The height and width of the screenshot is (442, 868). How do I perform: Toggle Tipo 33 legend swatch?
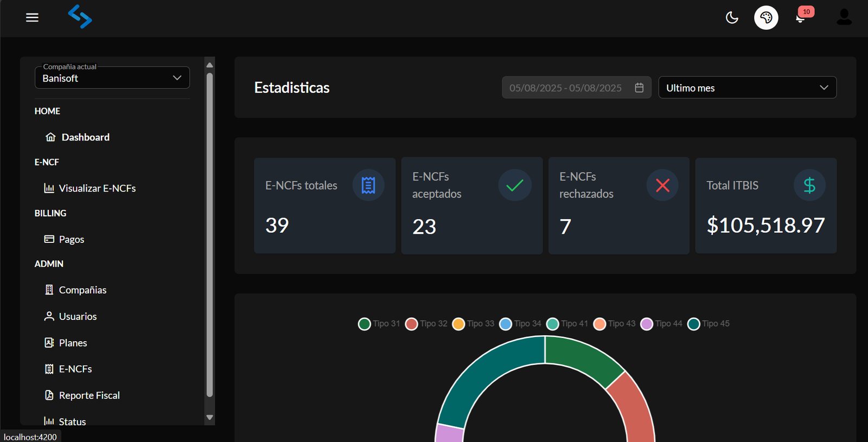458,324
